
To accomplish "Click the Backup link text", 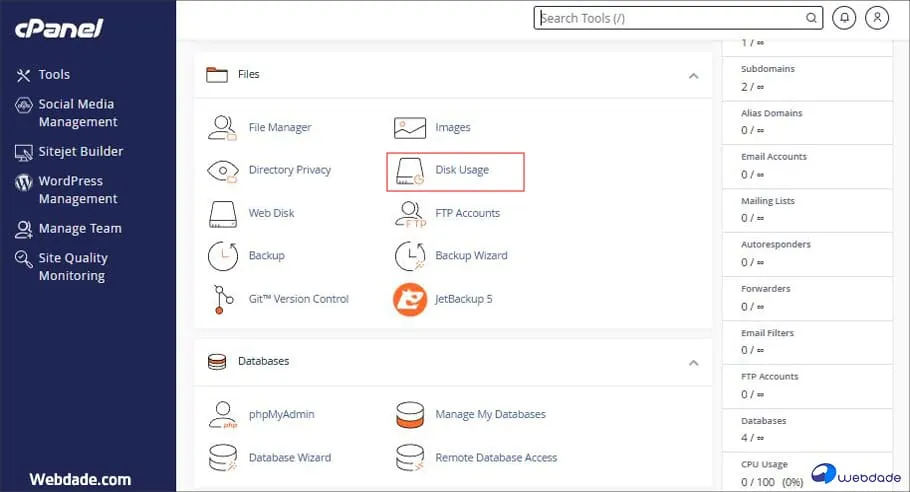I will tap(266, 256).
